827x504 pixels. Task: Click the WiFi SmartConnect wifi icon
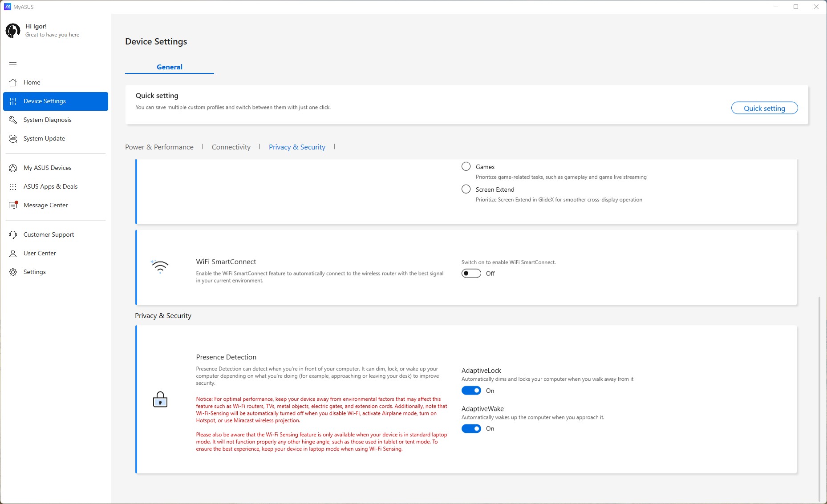coord(160,266)
